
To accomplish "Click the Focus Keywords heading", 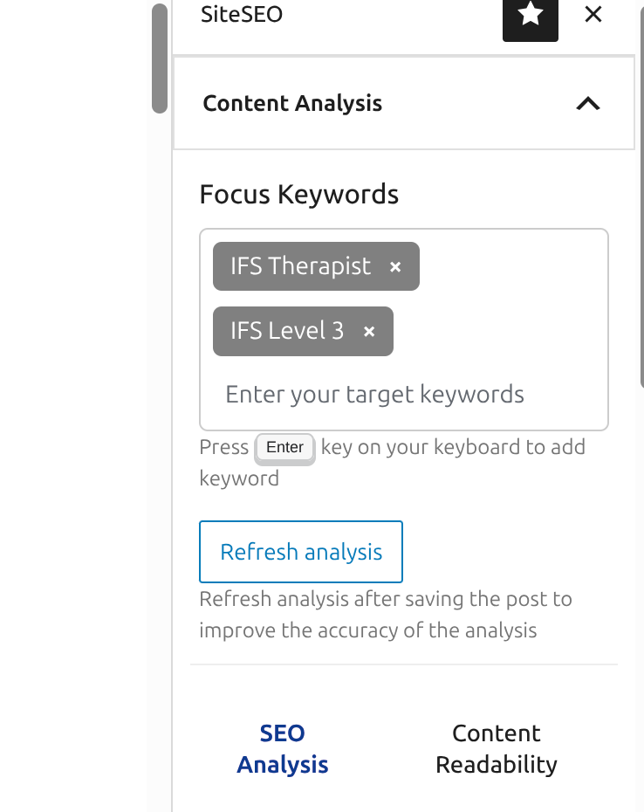I will pos(298,194).
